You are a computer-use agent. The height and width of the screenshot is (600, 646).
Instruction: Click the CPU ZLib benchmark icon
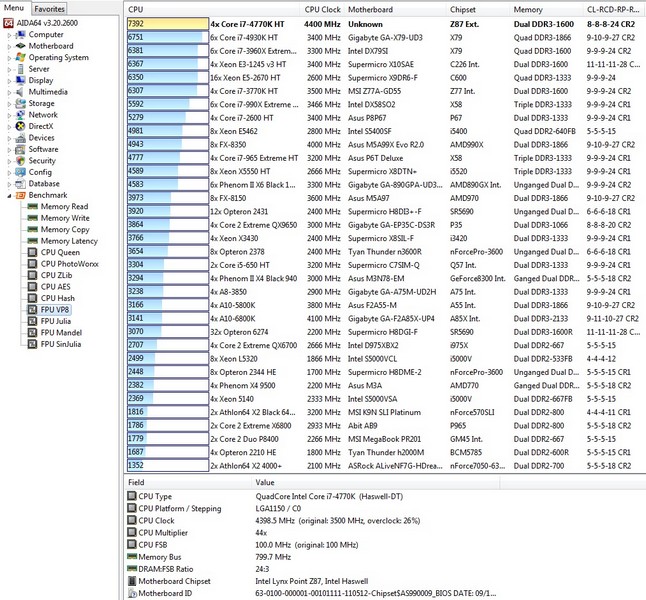pyautogui.click(x=33, y=275)
